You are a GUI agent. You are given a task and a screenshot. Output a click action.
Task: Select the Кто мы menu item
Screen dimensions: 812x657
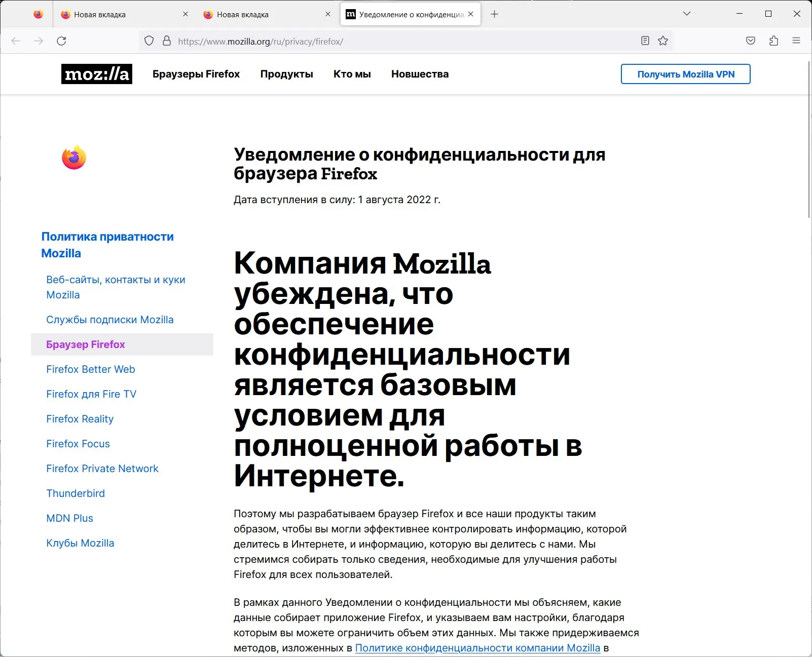pyautogui.click(x=351, y=74)
